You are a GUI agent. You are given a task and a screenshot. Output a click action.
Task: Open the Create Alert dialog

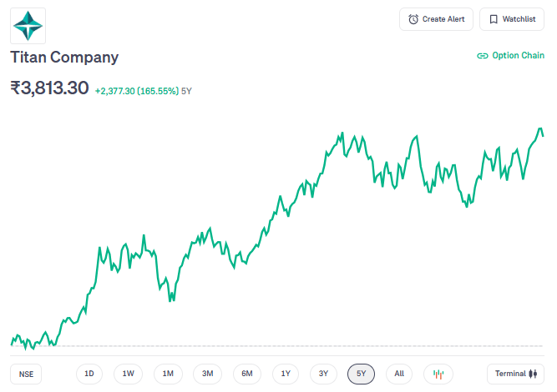click(437, 19)
